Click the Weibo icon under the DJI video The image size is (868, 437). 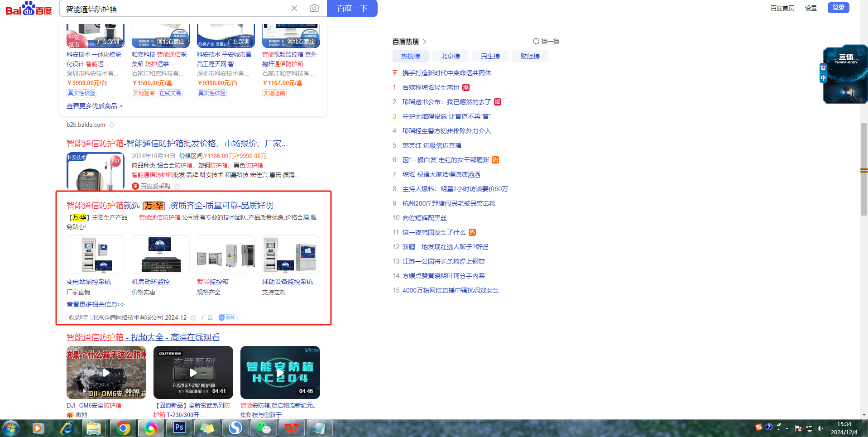click(x=70, y=415)
